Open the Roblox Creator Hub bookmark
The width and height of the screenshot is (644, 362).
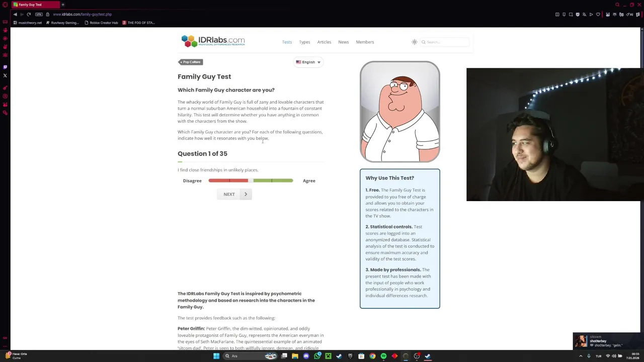(x=101, y=23)
